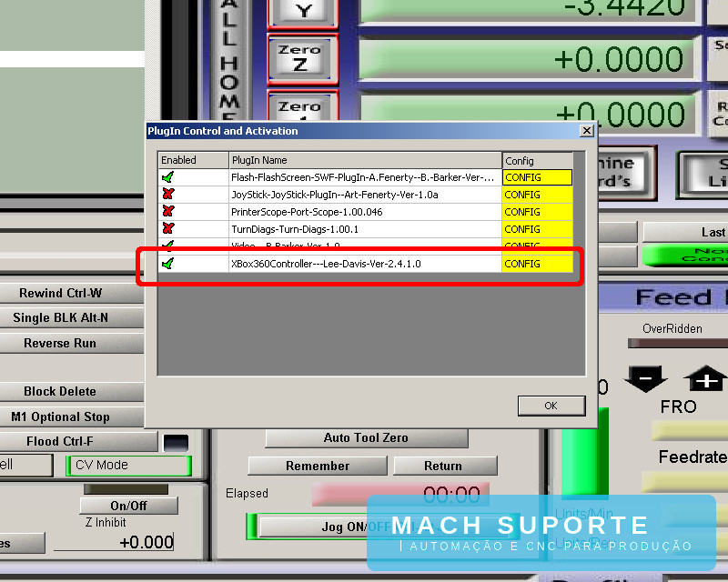Click the Return button
The image size is (728, 582).
pos(445,466)
